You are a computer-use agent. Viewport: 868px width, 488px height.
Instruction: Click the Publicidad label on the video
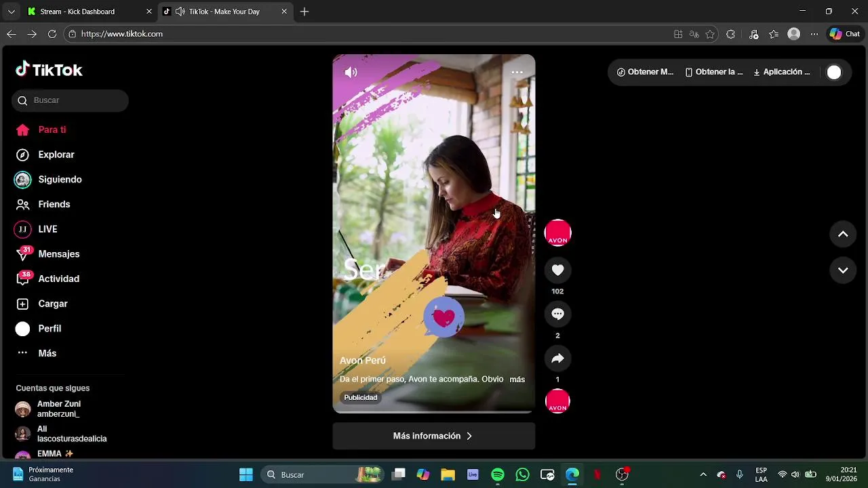(x=360, y=398)
